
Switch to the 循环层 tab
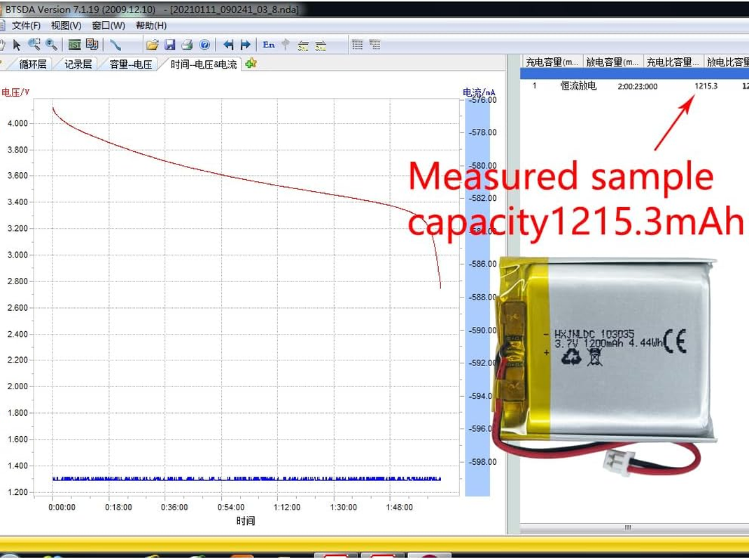click(32, 64)
